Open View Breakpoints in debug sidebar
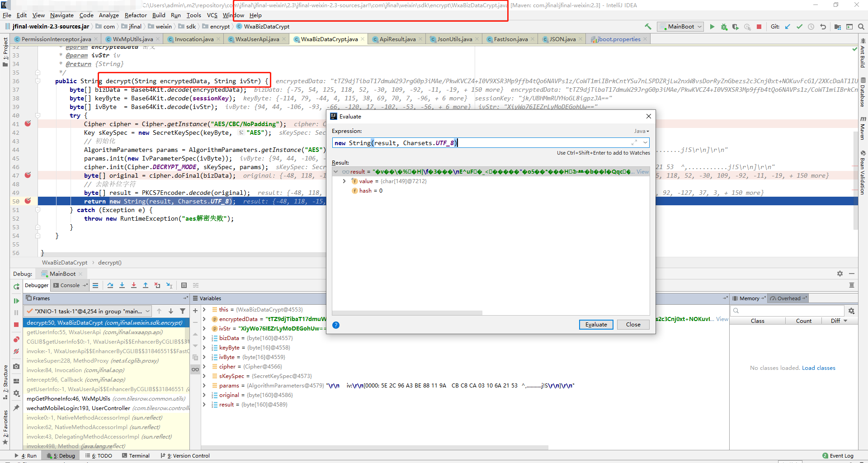This screenshot has width=868, height=463. pos(16,340)
